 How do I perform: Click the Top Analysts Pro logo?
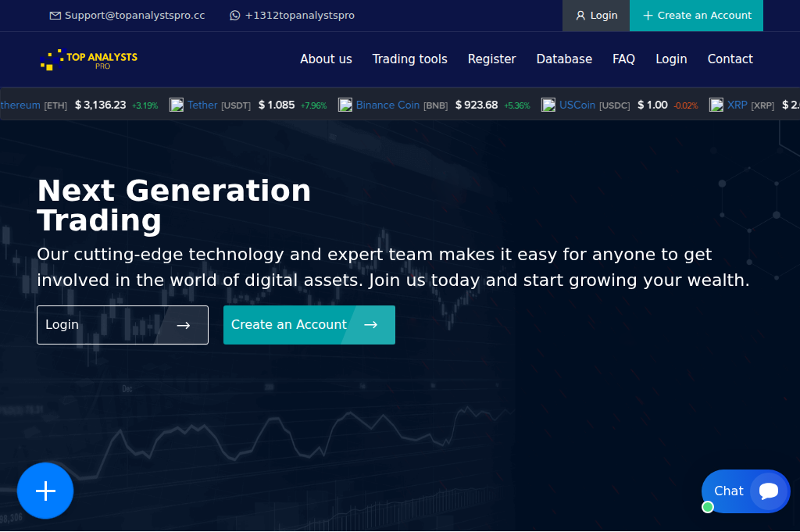[88, 59]
